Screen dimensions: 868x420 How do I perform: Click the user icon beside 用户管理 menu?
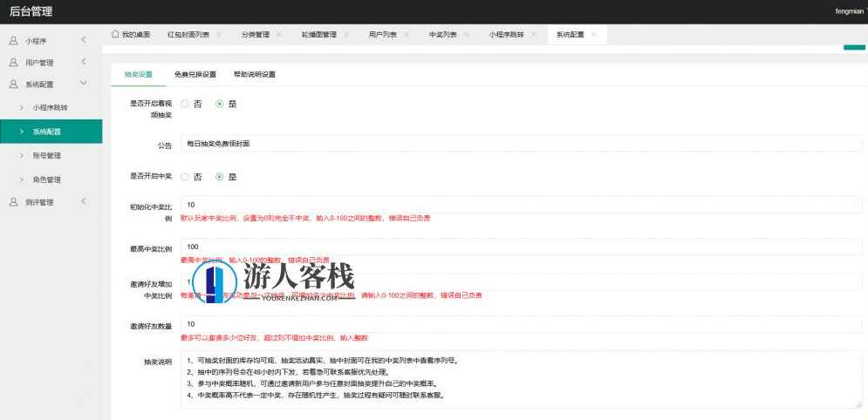pos(14,63)
